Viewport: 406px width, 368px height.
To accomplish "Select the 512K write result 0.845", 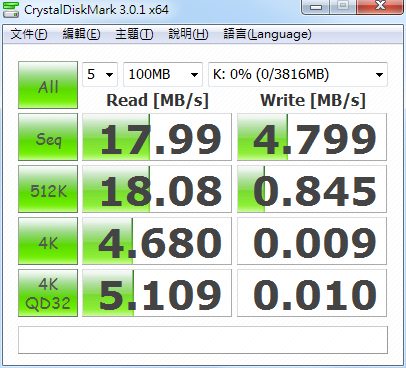I will pos(312,189).
